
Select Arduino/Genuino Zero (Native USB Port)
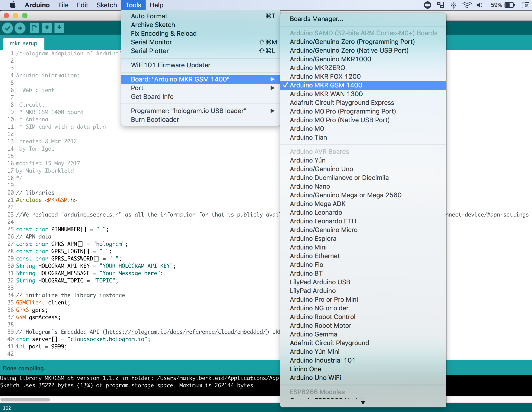point(363,50)
